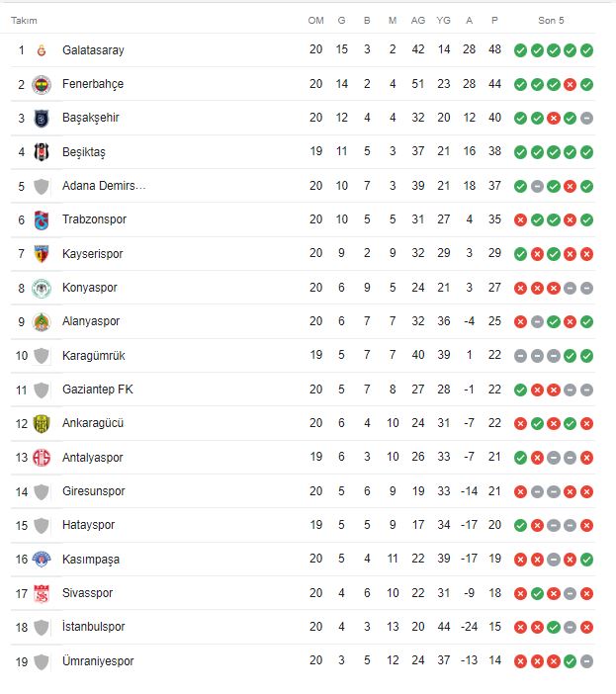Click the Kasımpaşa club crest
The height and width of the screenshot is (694, 616).
42,559
